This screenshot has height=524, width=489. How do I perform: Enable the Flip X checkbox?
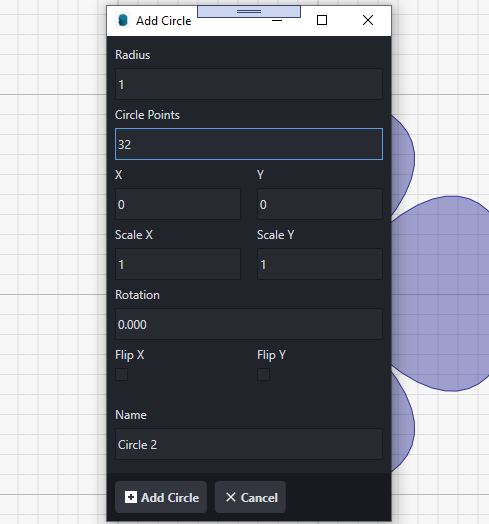[122, 375]
